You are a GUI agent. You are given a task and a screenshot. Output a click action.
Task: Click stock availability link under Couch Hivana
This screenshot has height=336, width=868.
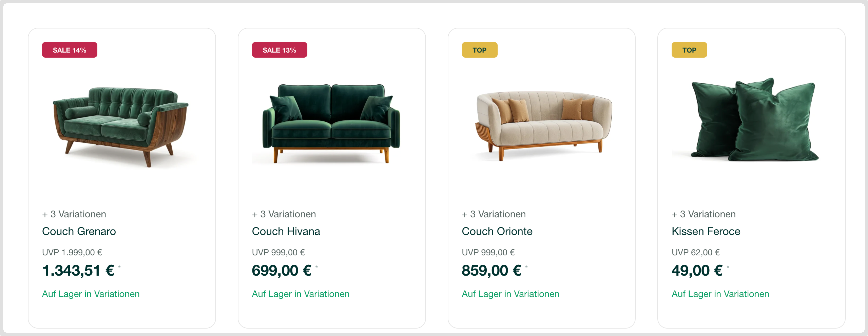pos(301,294)
